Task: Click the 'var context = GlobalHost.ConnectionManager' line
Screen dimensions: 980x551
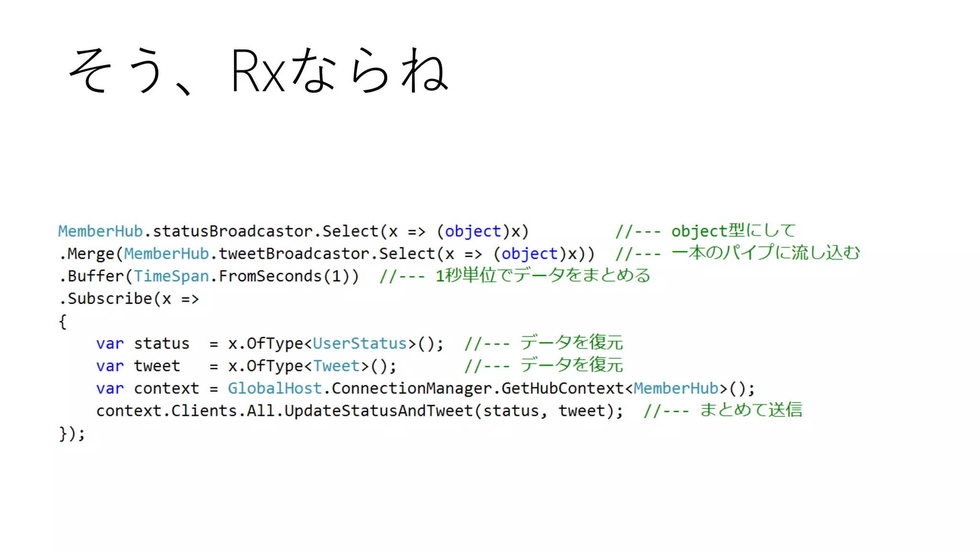Action: (425, 388)
